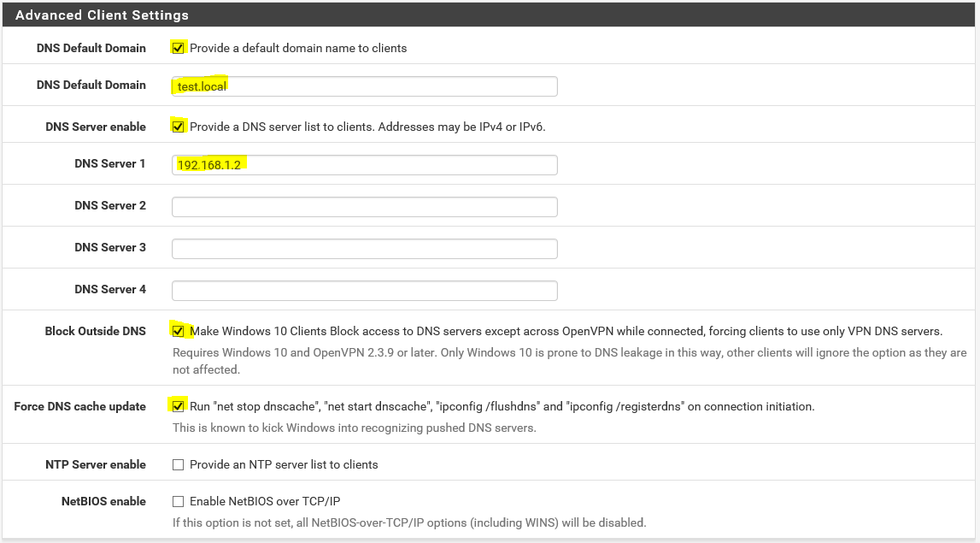Click into the DNS Server 4 field

point(364,290)
